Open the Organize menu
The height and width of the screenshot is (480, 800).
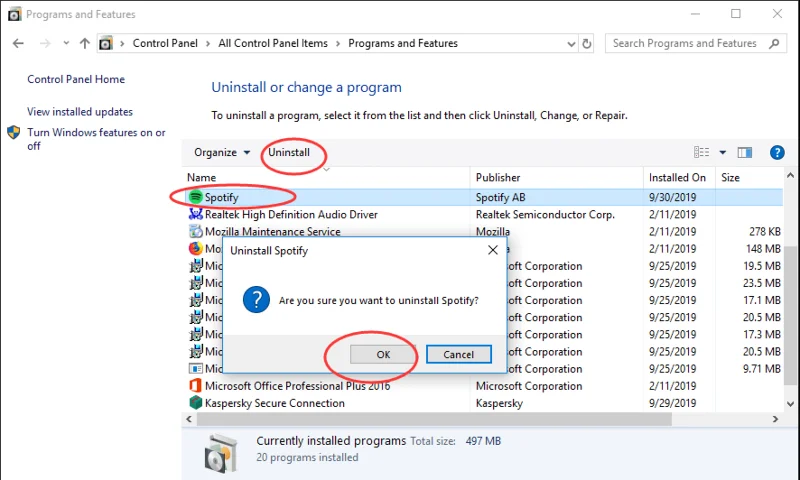tap(222, 153)
